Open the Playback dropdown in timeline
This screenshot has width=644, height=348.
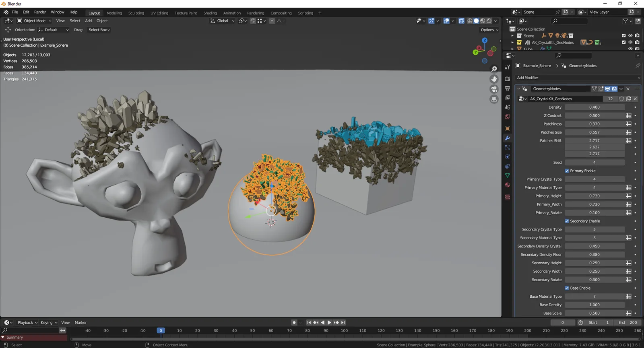click(x=27, y=323)
